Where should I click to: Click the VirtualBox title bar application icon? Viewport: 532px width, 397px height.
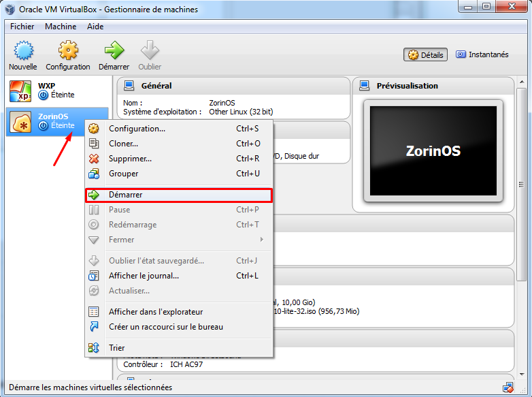10,9
